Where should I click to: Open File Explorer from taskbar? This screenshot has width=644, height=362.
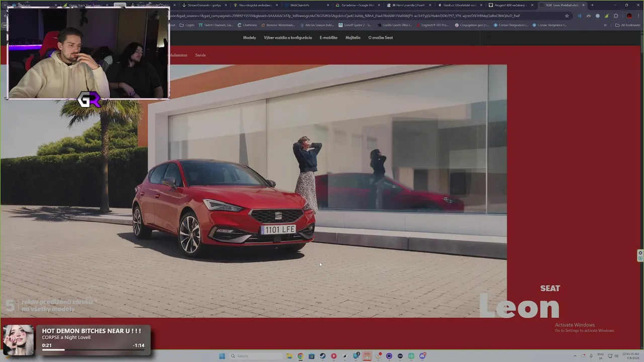tap(289, 356)
